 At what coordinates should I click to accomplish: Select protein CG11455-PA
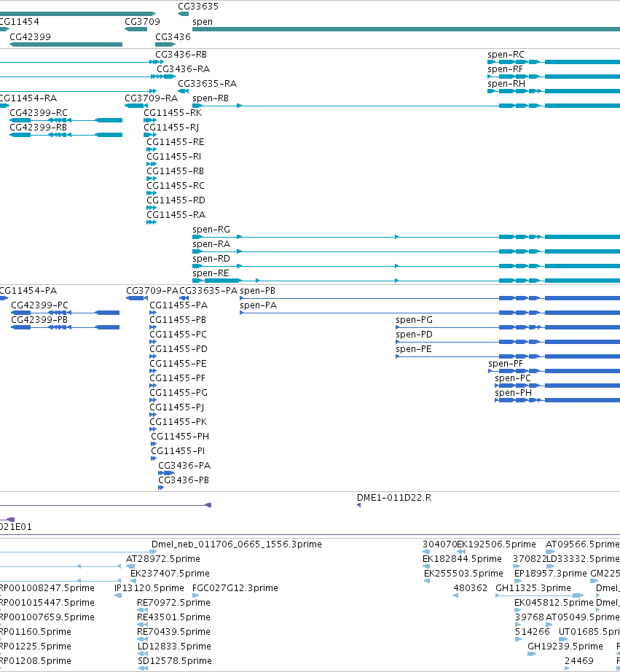(x=178, y=305)
